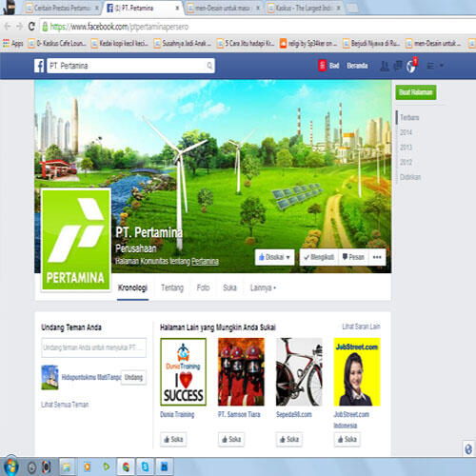Open the Kedai kopi kecil bookmark
Image resolution: width=476 pixels, height=476 pixels.
[x=120, y=43]
